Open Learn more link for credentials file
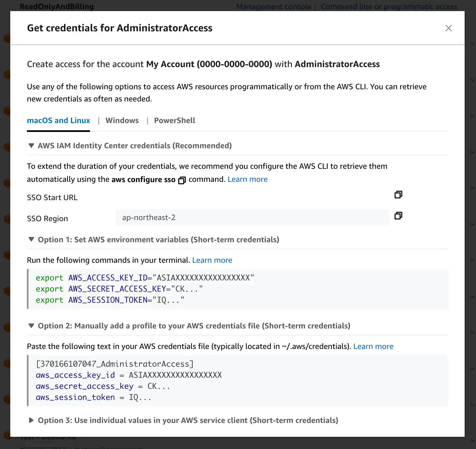476x449 pixels. 373,346
